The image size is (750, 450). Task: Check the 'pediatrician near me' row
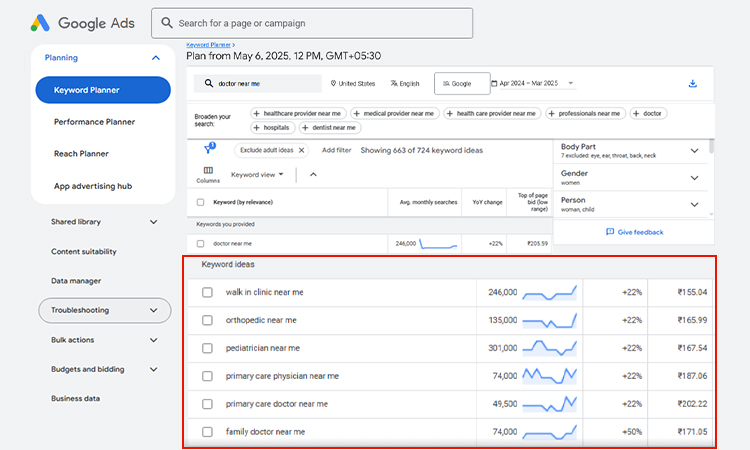207,348
